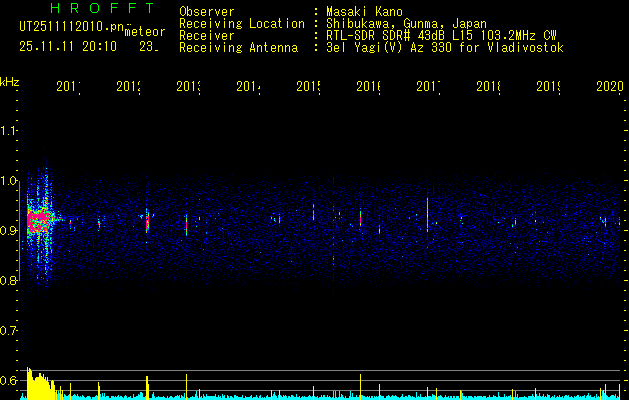Click the 'Observer' field label
Viewport: 629px width, 400px height.
[207, 12]
